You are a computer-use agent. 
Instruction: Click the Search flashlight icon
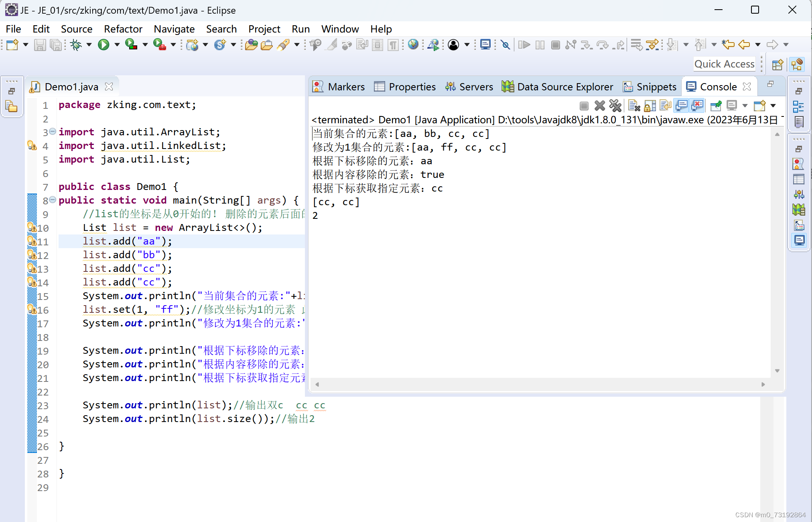283,45
